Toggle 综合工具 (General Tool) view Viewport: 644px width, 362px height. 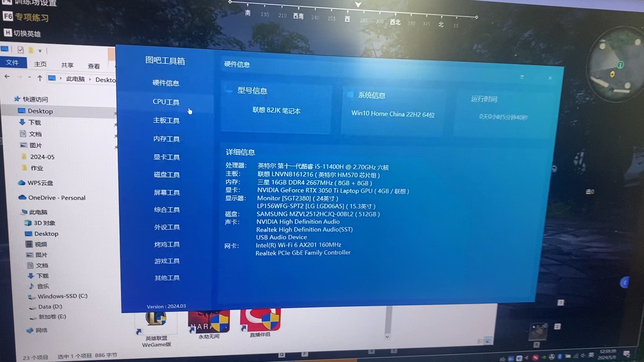click(x=166, y=210)
